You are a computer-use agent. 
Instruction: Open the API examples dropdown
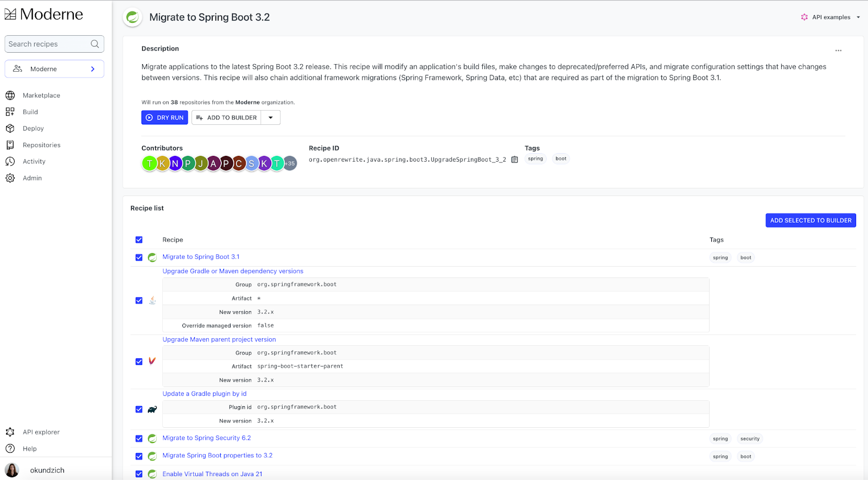(831, 17)
